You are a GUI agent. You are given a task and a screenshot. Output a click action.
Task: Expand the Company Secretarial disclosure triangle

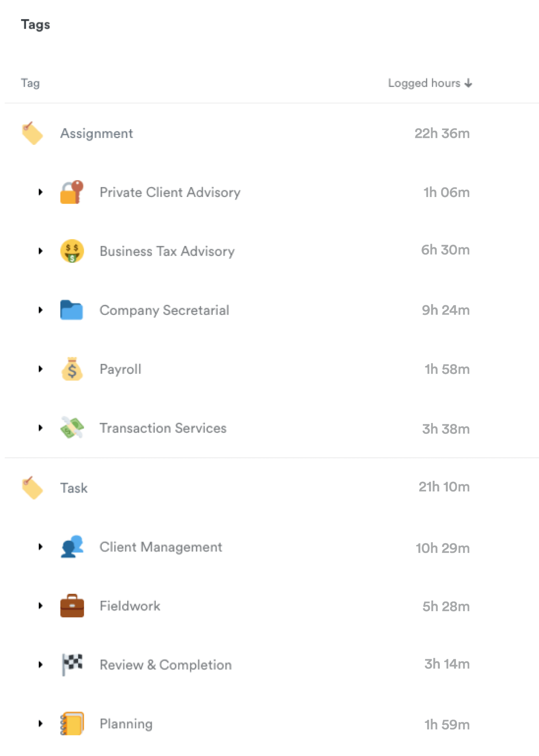(40, 310)
